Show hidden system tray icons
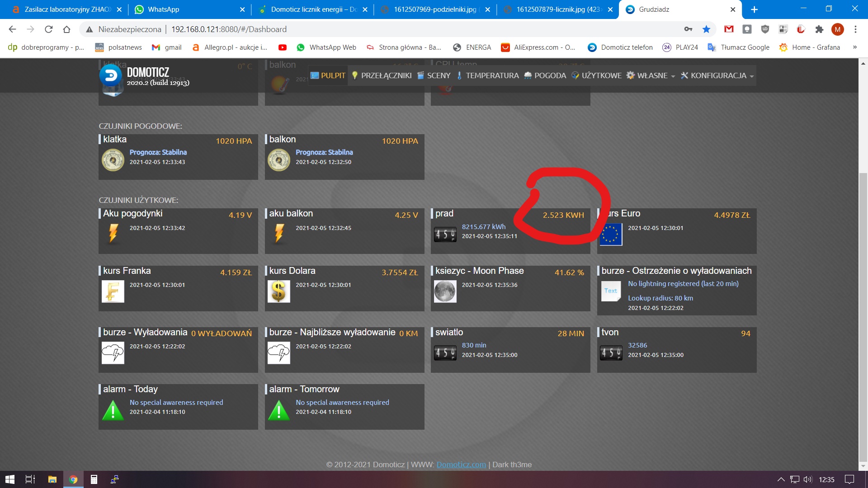The height and width of the screenshot is (488, 868). tap(781, 479)
